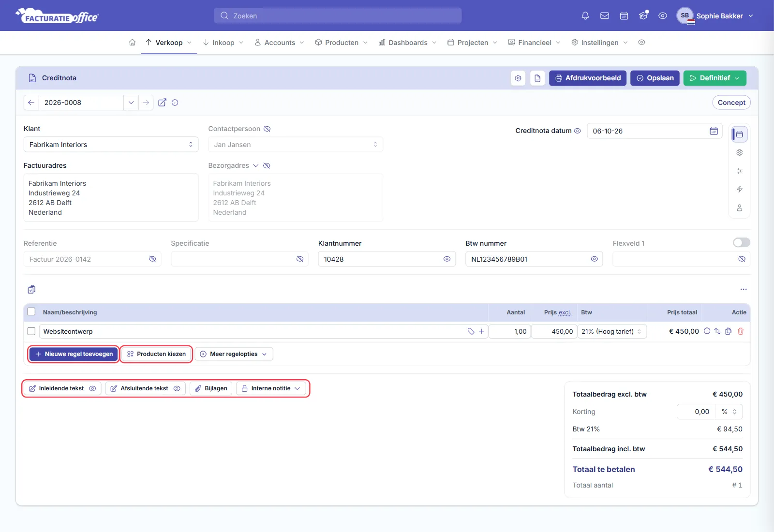
Task: Toggle Specificatie field visibility
Action: click(x=300, y=259)
